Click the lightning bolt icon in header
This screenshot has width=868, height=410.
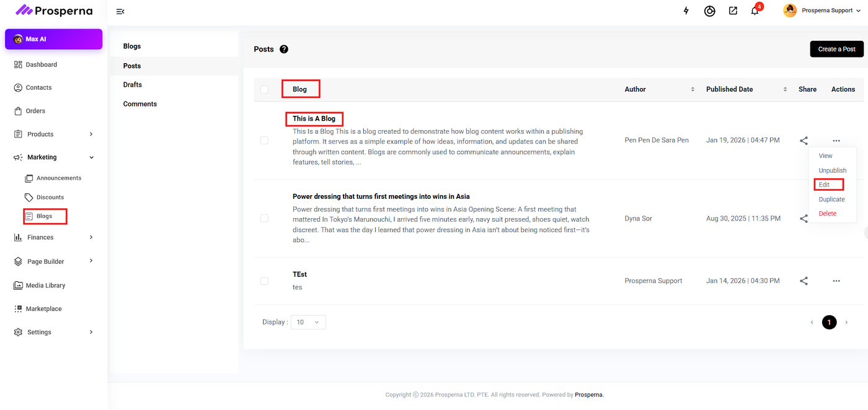pyautogui.click(x=686, y=11)
